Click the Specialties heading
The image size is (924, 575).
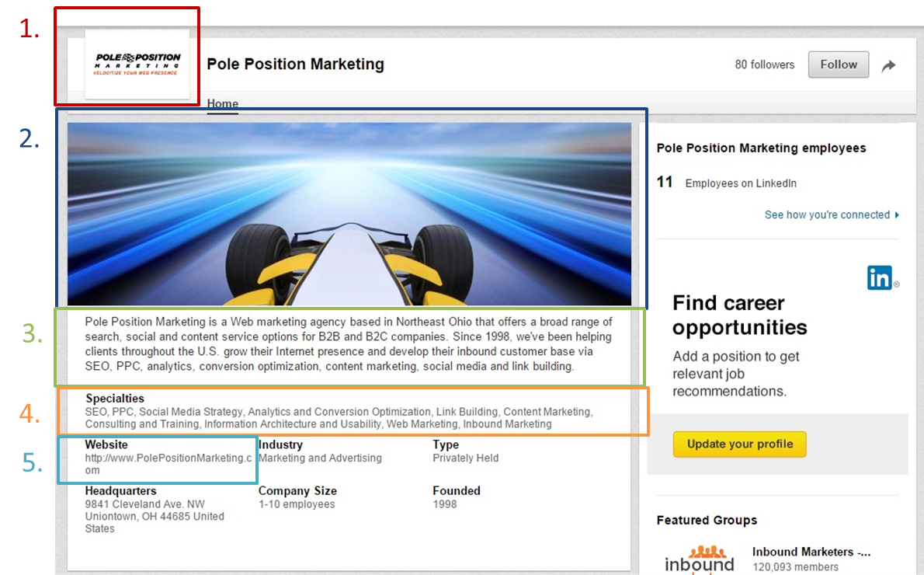(x=115, y=399)
